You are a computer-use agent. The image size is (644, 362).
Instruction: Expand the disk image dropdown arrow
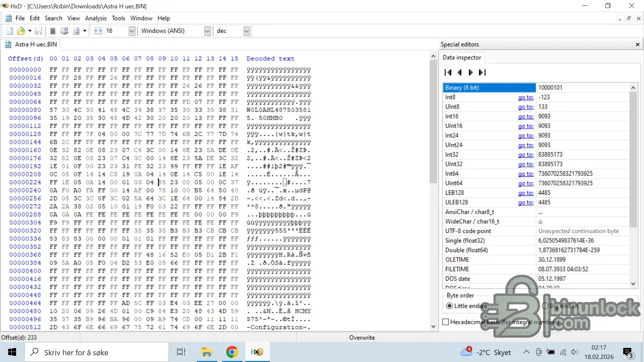pyautogui.click(x=85, y=31)
